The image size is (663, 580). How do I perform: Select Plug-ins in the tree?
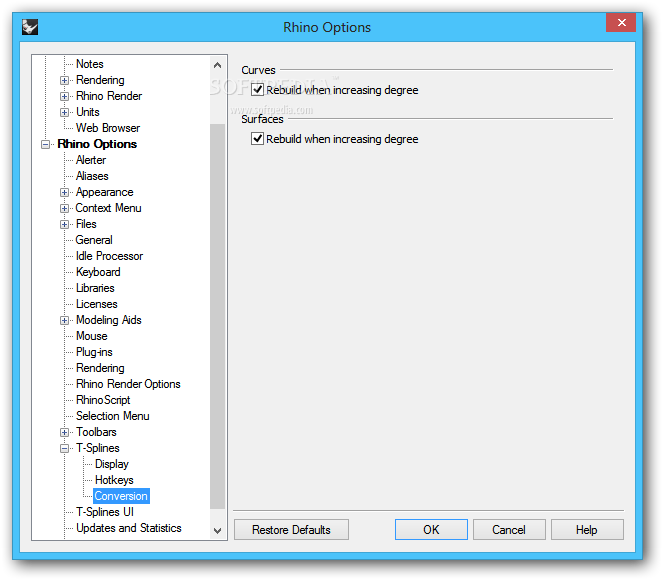[x=94, y=352]
